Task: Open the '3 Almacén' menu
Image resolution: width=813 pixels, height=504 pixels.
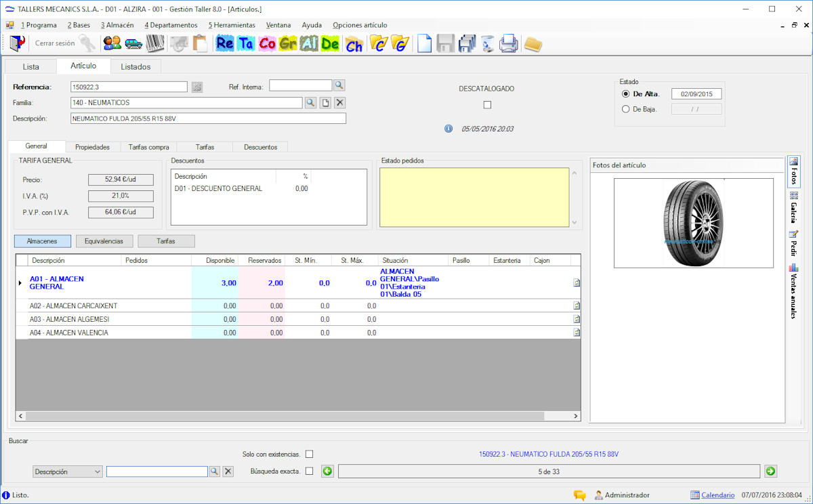Action: click(117, 25)
